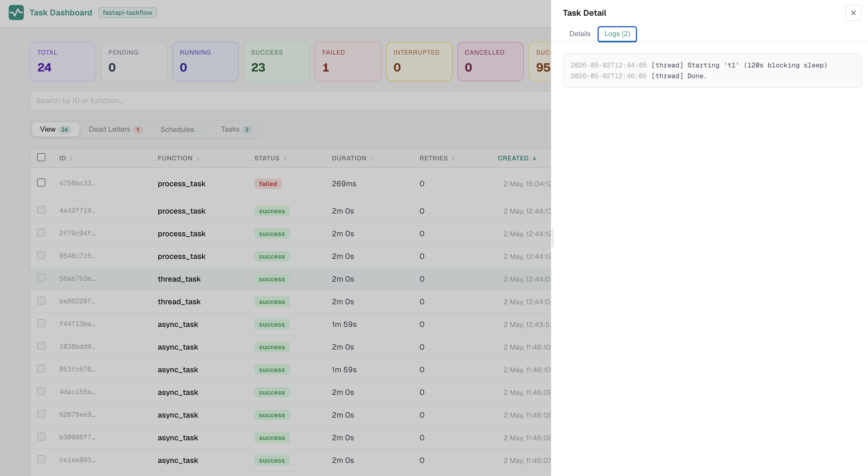Click the failed status badge
Image resolution: width=868 pixels, height=476 pixels.
tap(268, 184)
